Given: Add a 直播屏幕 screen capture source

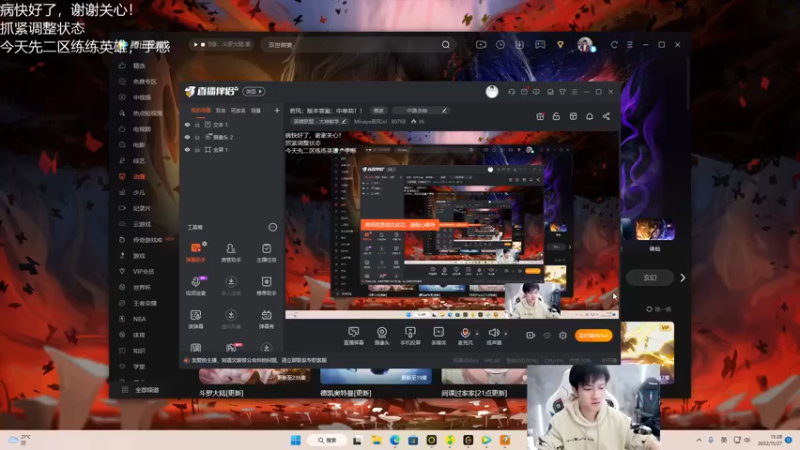Looking at the screenshot, I should (354, 336).
